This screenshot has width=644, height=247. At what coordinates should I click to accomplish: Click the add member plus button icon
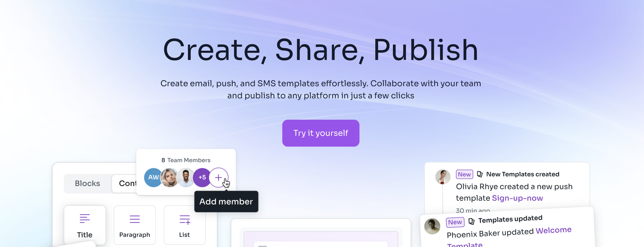tap(219, 178)
